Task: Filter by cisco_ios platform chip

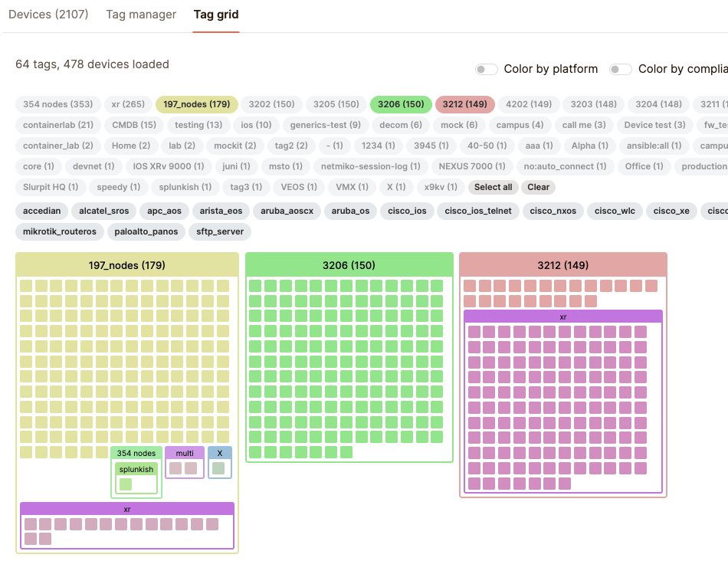Action: [x=410, y=211]
